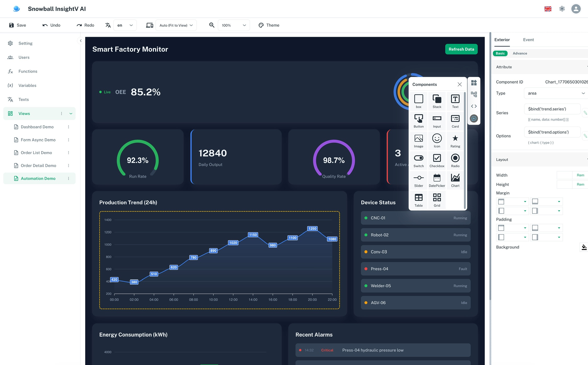Open the Background color picker
Viewport: 588px width, 365px height.
584,247
